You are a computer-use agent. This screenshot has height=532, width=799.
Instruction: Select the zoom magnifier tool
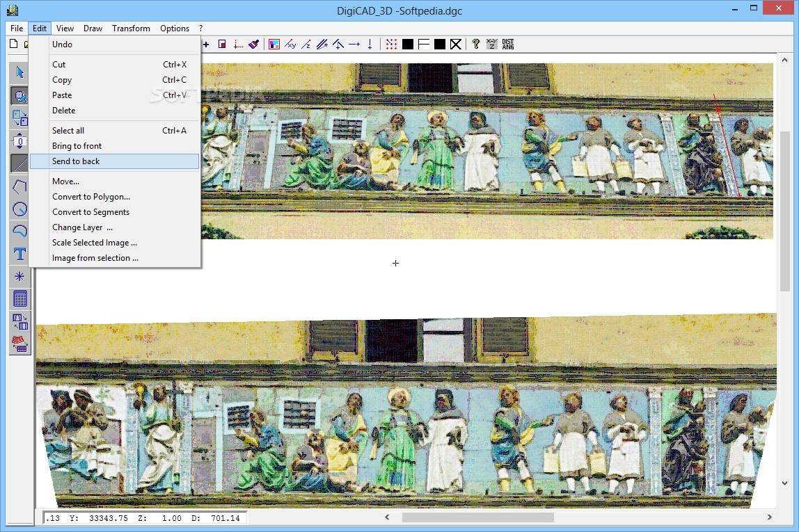tap(20, 96)
